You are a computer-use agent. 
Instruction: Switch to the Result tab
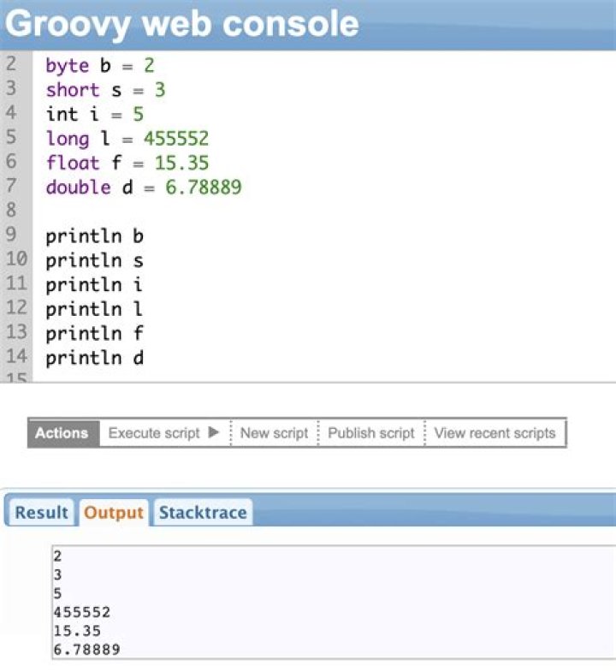pyautogui.click(x=41, y=513)
